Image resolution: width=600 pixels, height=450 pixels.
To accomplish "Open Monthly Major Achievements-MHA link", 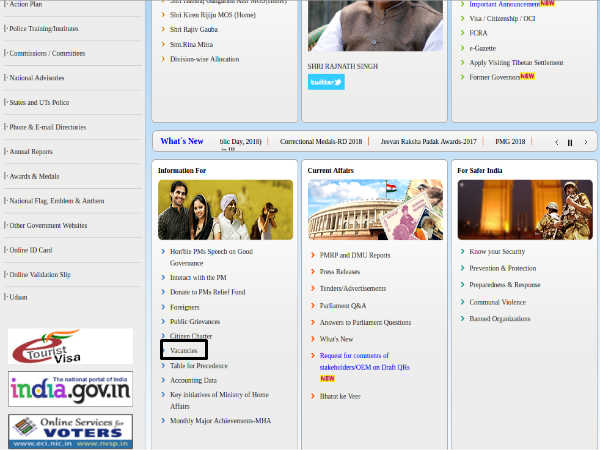I will (x=220, y=421).
